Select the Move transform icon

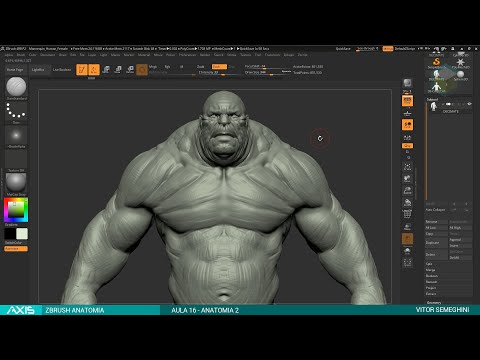click(x=106, y=70)
